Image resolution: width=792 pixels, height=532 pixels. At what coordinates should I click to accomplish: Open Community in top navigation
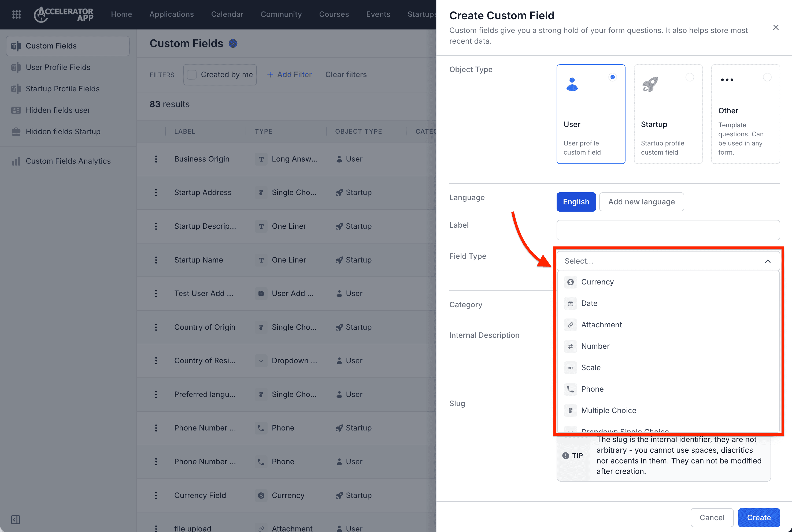(x=281, y=14)
